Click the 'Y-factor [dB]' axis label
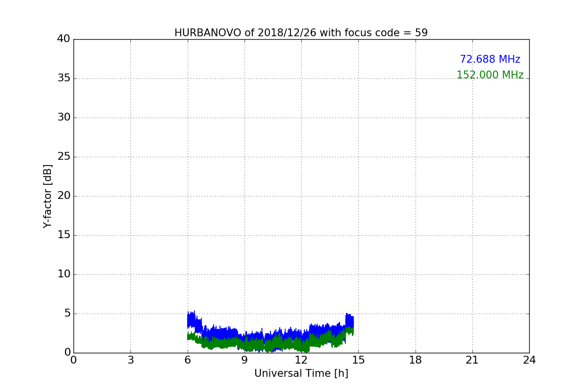The height and width of the screenshot is (392, 588). (48, 196)
